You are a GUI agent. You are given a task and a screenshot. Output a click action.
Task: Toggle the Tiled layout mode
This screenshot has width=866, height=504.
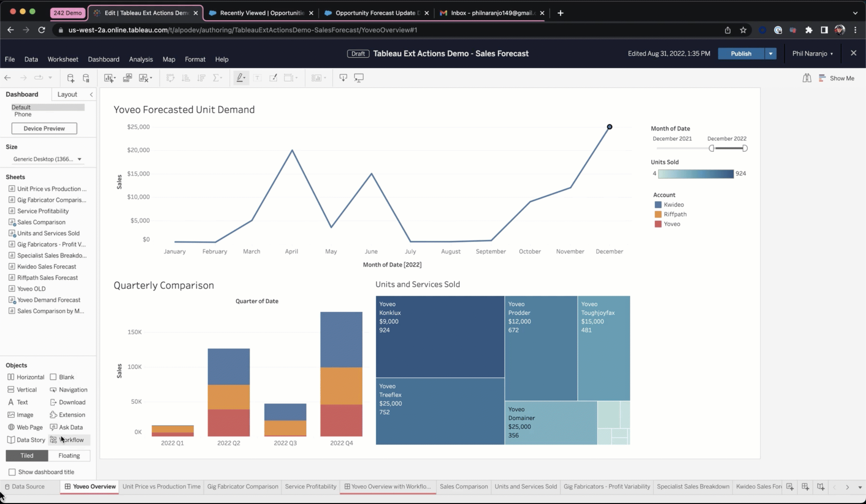(26, 455)
